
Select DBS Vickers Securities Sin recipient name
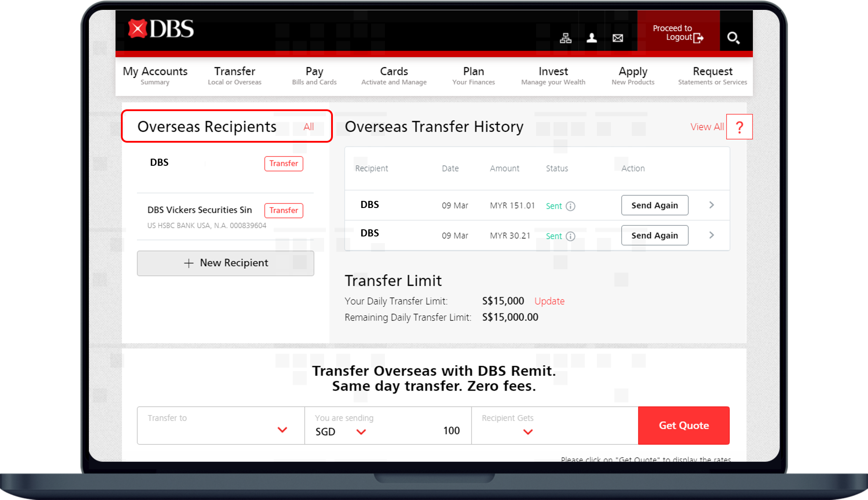pos(200,210)
